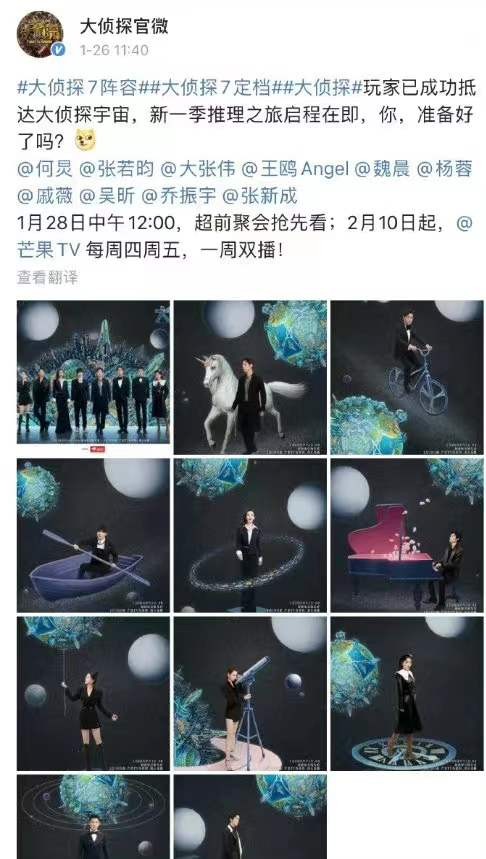Open hashtag #大侦探7阵容#

81,87
